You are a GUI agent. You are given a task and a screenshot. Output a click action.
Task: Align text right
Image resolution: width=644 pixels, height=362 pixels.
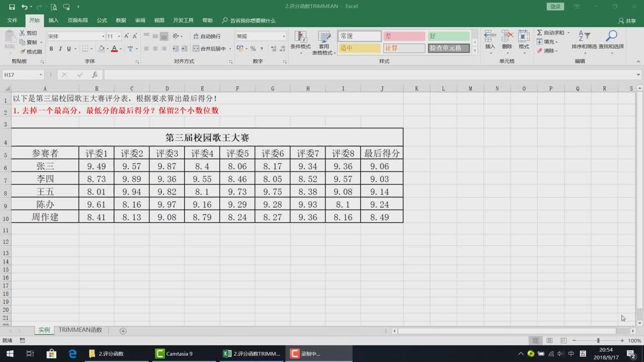tap(164, 49)
